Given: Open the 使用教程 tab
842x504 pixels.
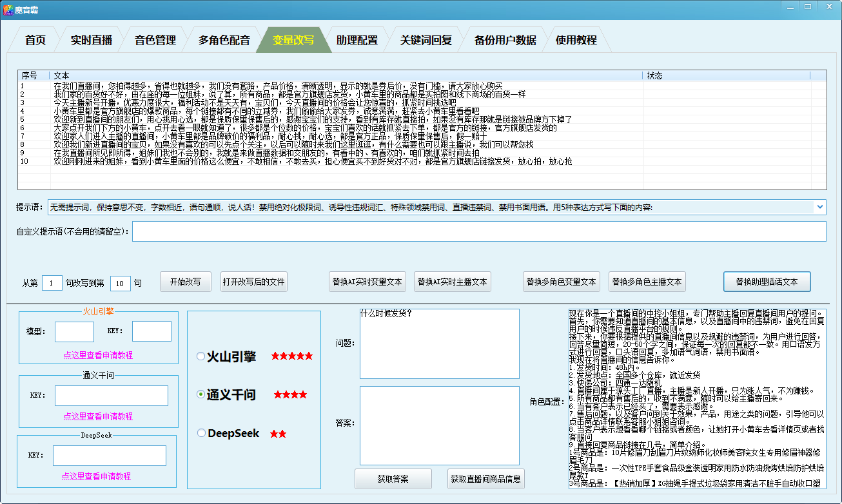Looking at the screenshot, I should click(576, 40).
